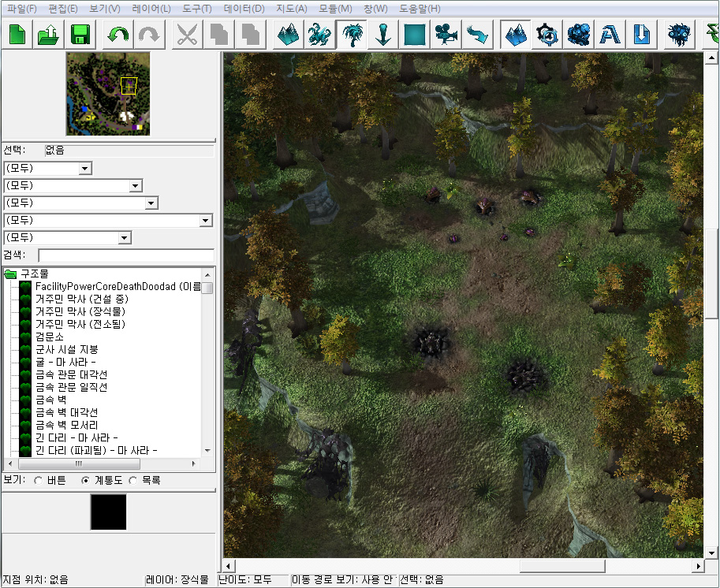Select 버튼 view radio button
720x588 pixels.
tap(39, 481)
